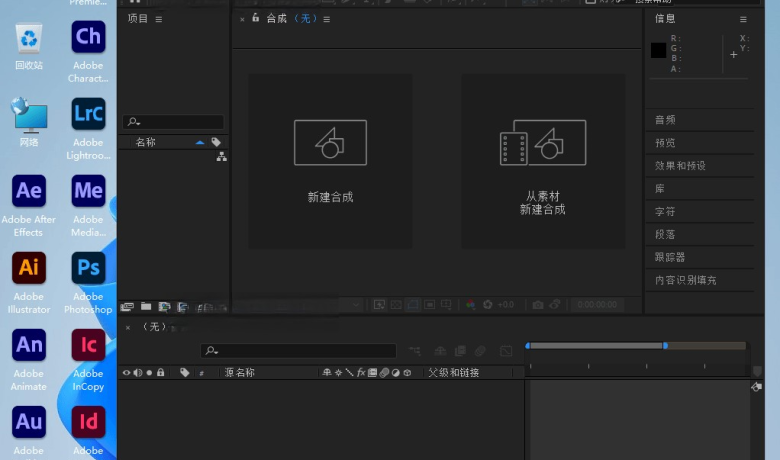Click the 新建合成 button
The image size is (780, 460).
coord(330,161)
